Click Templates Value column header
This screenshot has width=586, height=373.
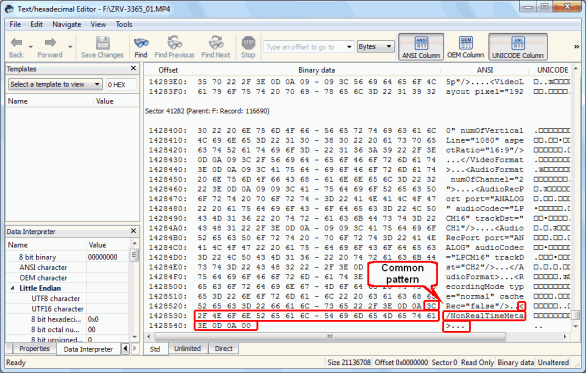point(116,101)
